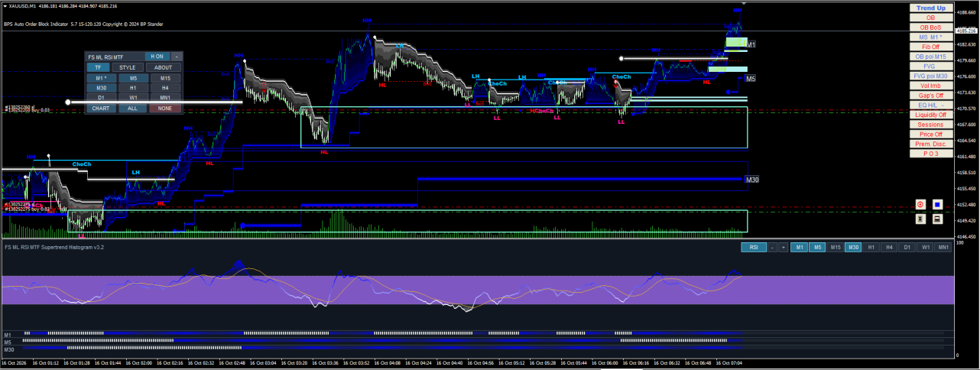980x370 pixels.
Task: Select D1 in histogram timeframe bar
Action: click(x=907, y=248)
